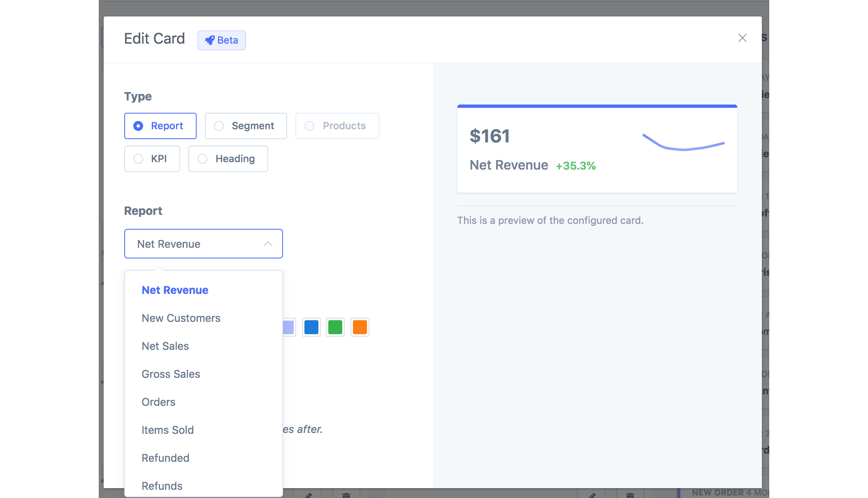The image size is (868, 498).
Task: Pick the green color swatch
Action: (335, 327)
